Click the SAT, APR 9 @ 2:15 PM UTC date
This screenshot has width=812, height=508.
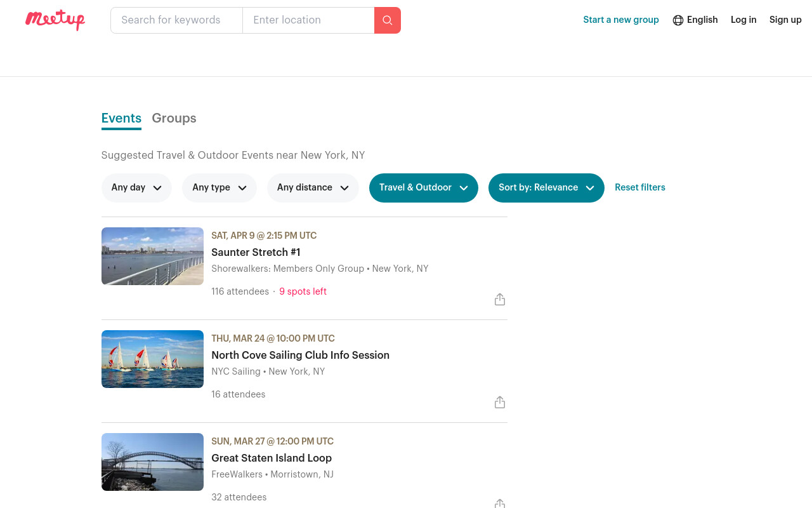coord(264,236)
